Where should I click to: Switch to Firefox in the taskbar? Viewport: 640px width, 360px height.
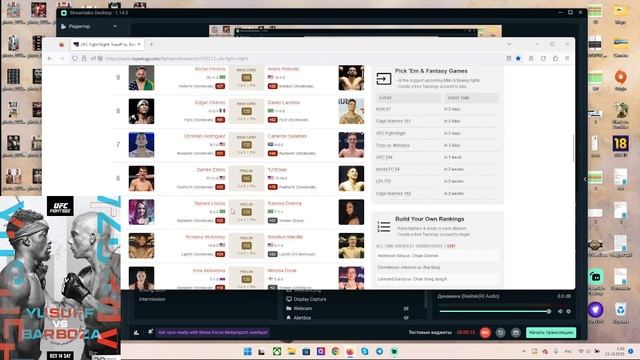[350, 351]
